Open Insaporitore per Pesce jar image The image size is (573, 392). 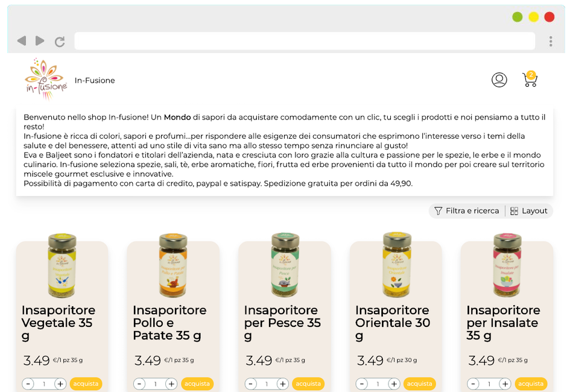[x=285, y=265]
